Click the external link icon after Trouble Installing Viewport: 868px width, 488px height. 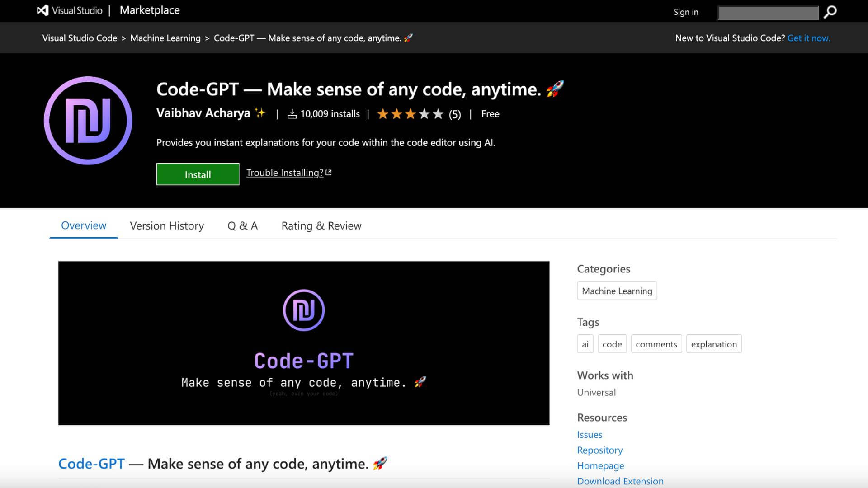(328, 172)
